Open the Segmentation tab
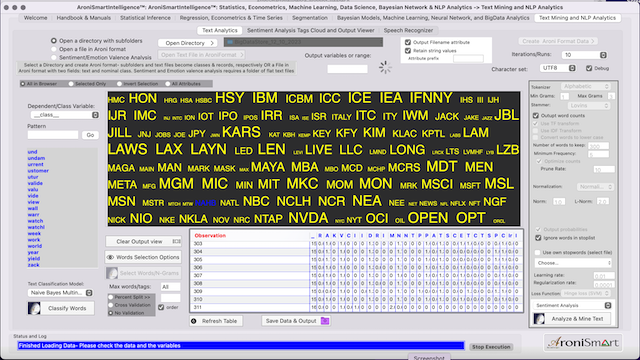The width and height of the screenshot is (640, 360). tap(310, 18)
